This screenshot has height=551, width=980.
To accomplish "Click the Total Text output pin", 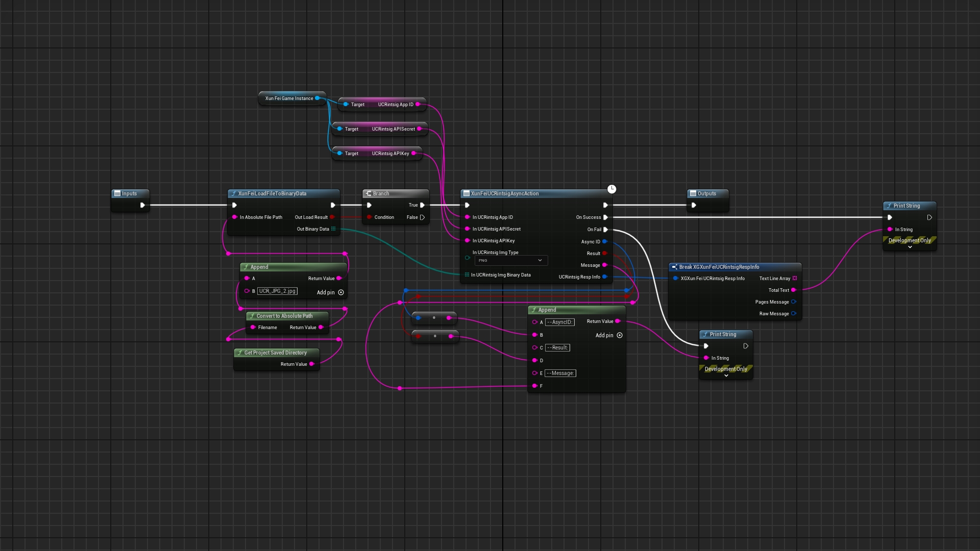I will tap(794, 290).
